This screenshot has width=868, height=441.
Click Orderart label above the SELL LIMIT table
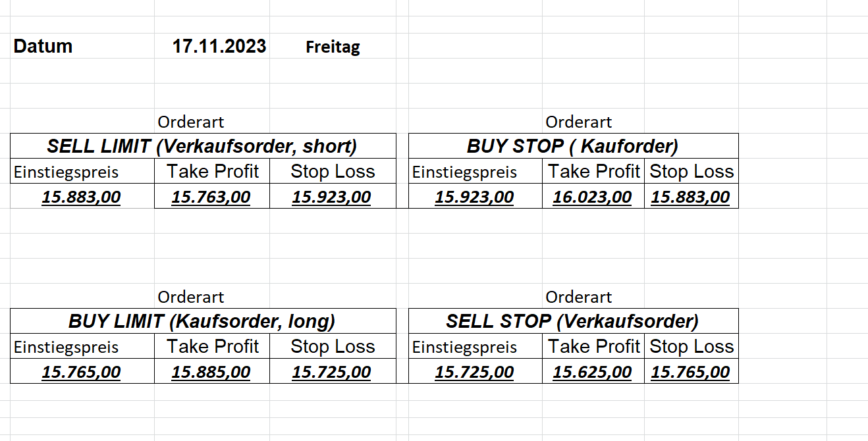191,122
